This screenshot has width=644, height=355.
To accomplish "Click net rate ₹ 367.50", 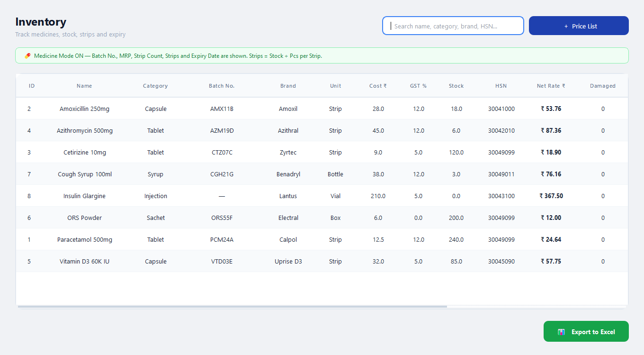I will pyautogui.click(x=551, y=196).
